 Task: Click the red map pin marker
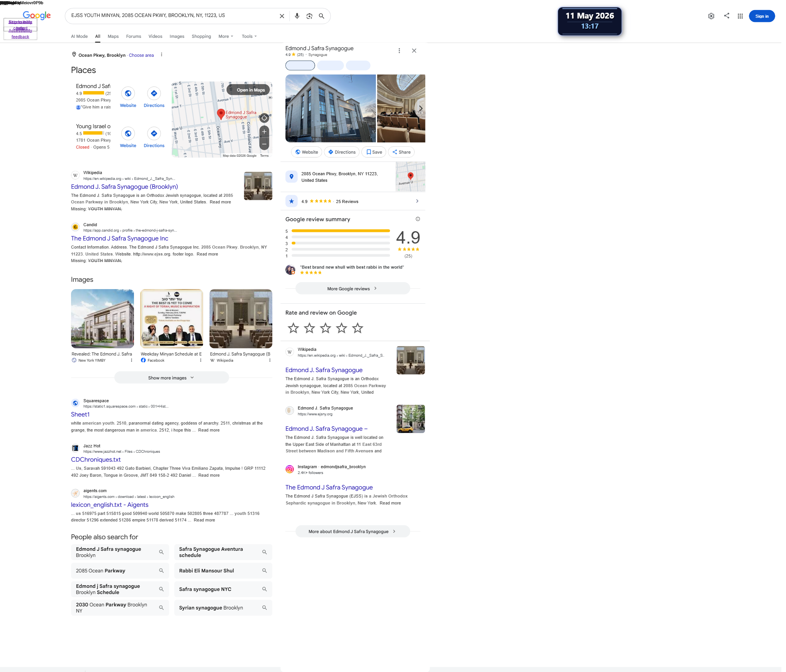click(x=221, y=113)
